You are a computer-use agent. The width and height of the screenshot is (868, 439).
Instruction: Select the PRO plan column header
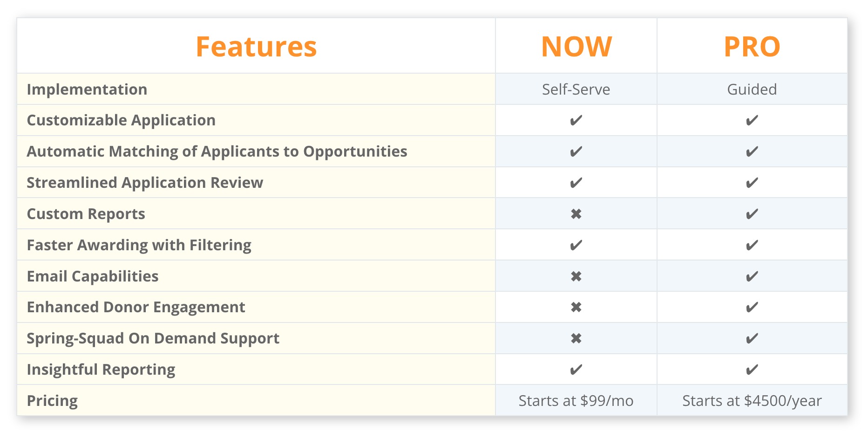pos(752,47)
